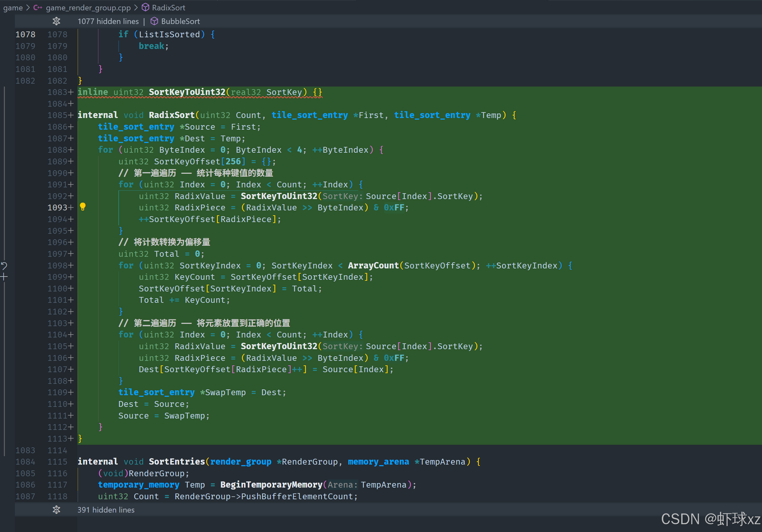
Task: Expand the 391 hidden lines unfold icon
Action: (56, 510)
